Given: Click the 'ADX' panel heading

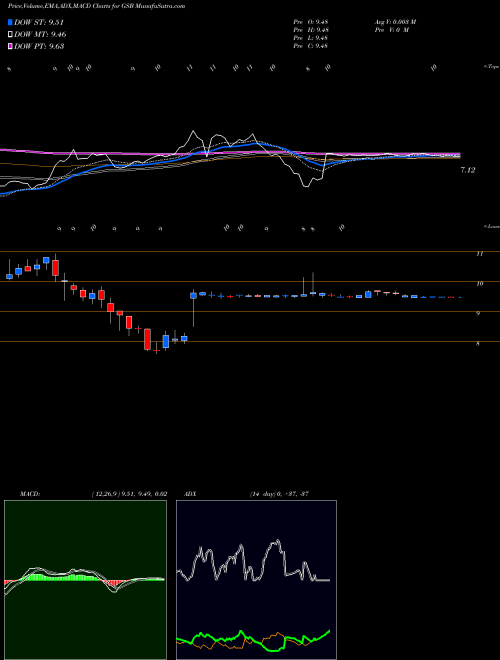Looking at the screenshot, I should point(191,494).
